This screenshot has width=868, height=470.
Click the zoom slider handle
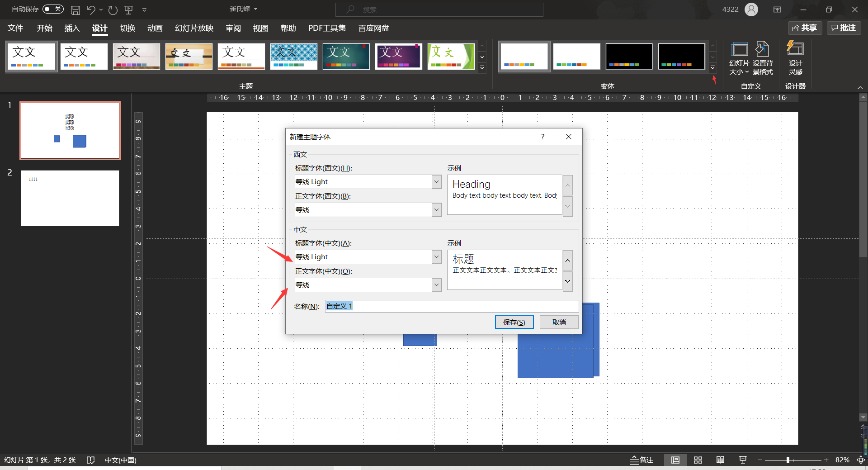tap(788, 460)
